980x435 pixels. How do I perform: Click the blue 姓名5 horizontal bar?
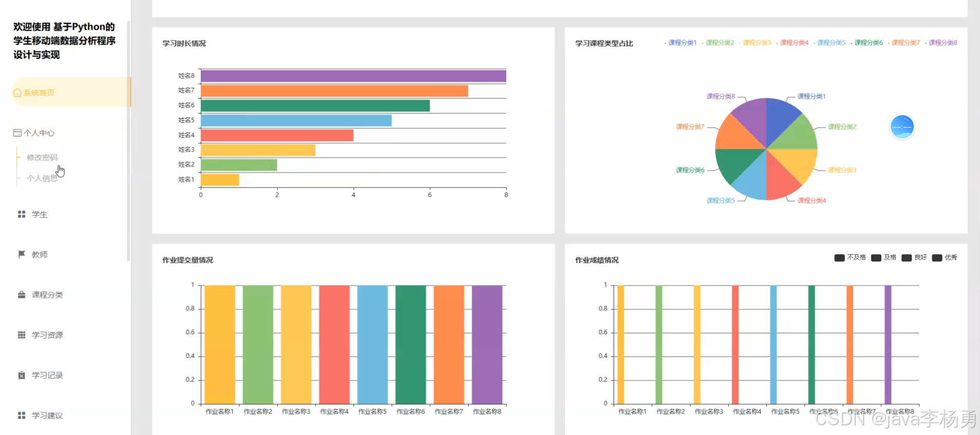tap(297, 121)
